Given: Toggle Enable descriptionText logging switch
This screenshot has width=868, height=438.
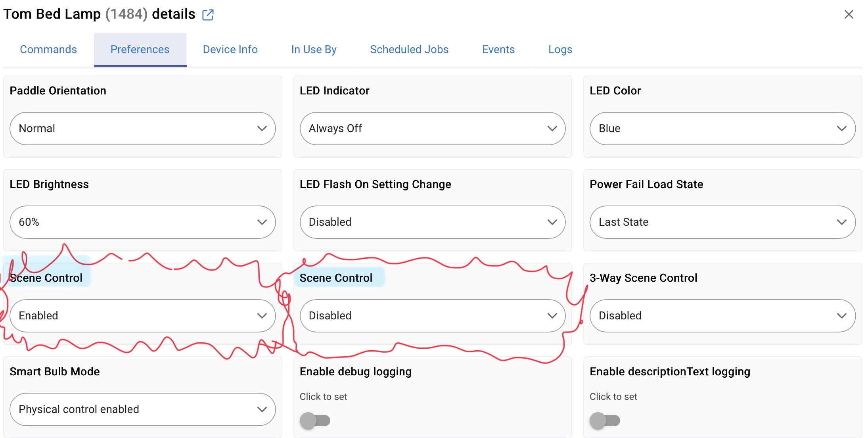Looking at the screenshot, I should coord(605,421).
